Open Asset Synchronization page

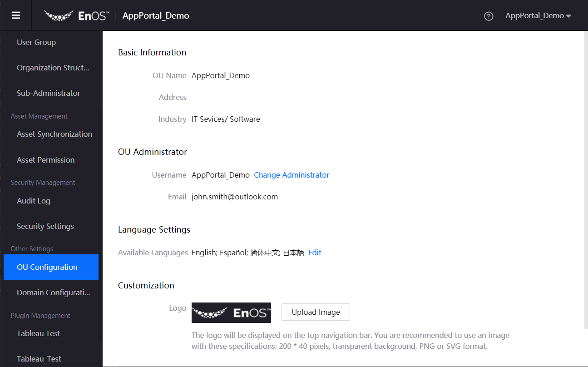click(x=54, y=134)
